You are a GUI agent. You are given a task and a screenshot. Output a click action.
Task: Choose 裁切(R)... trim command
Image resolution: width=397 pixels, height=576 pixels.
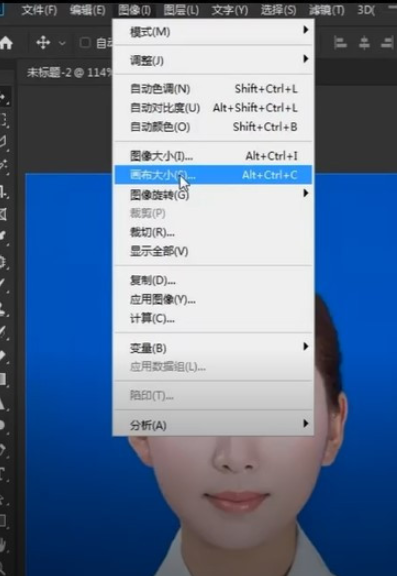coord(213,233)
